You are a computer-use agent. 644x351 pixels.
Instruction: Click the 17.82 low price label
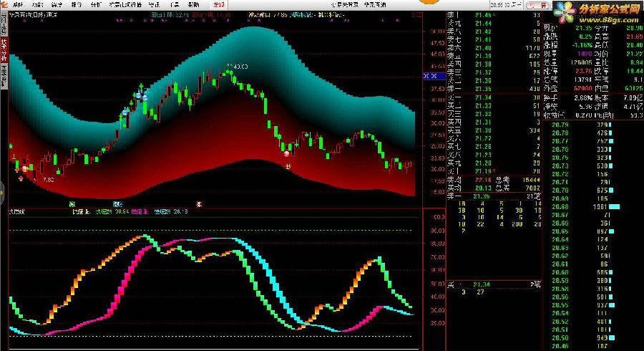(46, 180)
